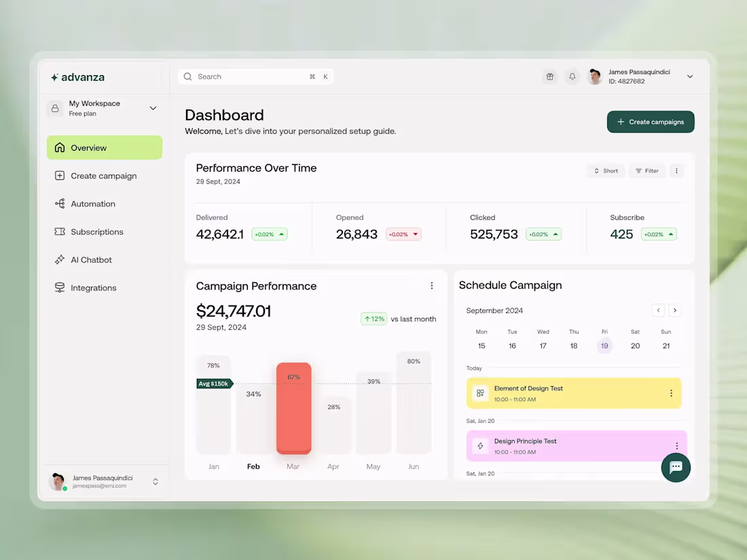Click the Subscriptions sidebar icon
The width and height of the screenshot is (747, 560).
coord(60,231)
